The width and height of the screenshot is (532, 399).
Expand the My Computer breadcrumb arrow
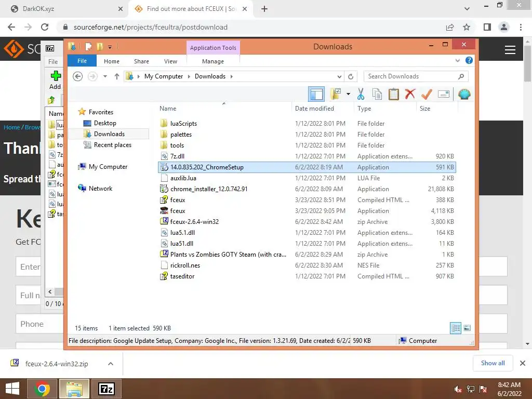pyautogui.click(x=189, y=76)
